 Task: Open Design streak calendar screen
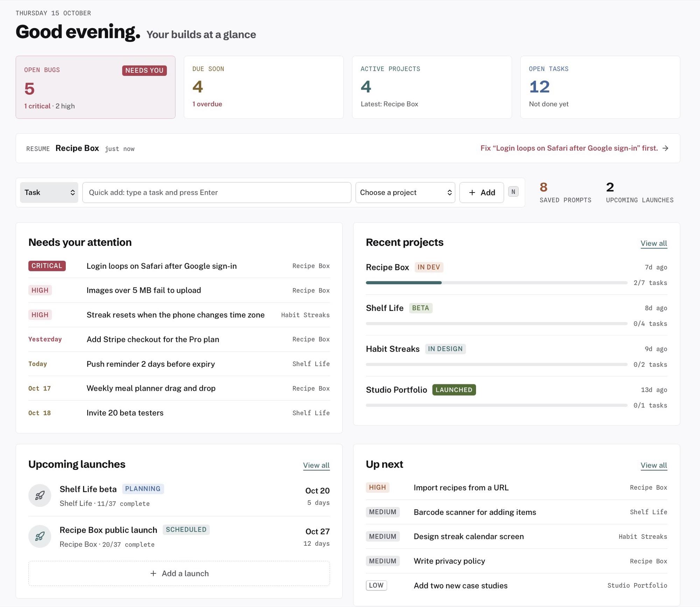517,537
